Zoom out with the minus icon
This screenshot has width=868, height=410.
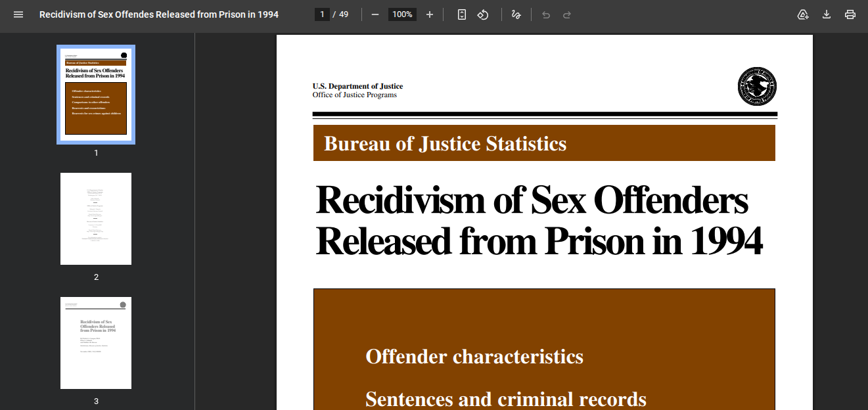tap(375, 14)
